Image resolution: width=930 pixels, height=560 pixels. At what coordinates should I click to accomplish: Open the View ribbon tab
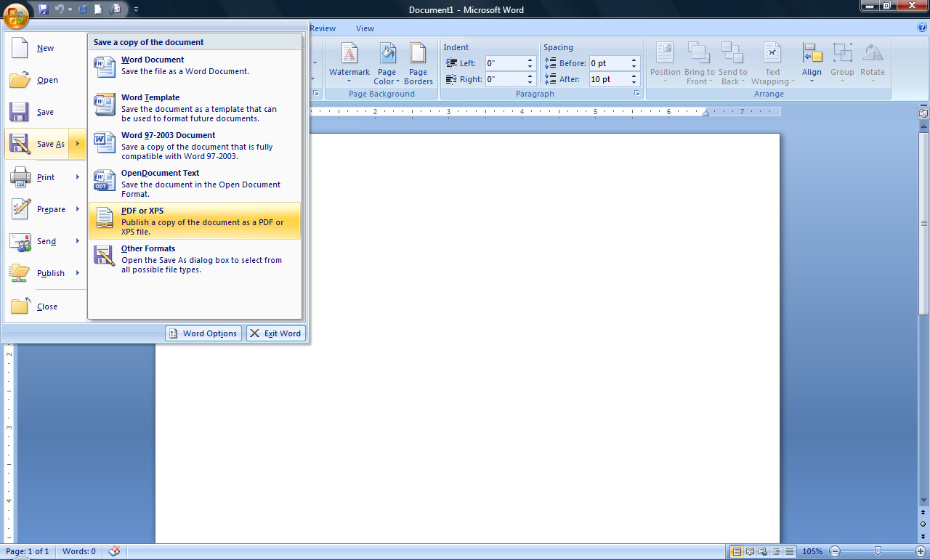click(x=365, y=28)
